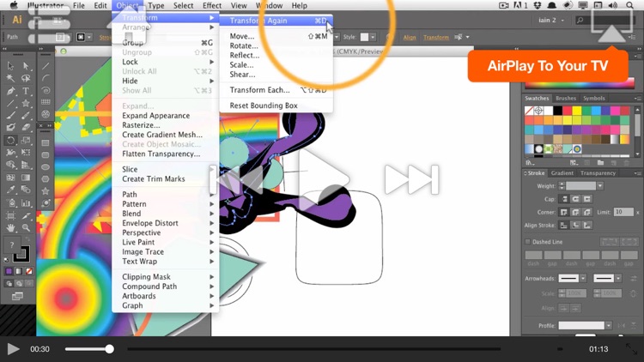Select the Type tool
The width and height of the screenshot is (644, 362).
tap(26, 91)
